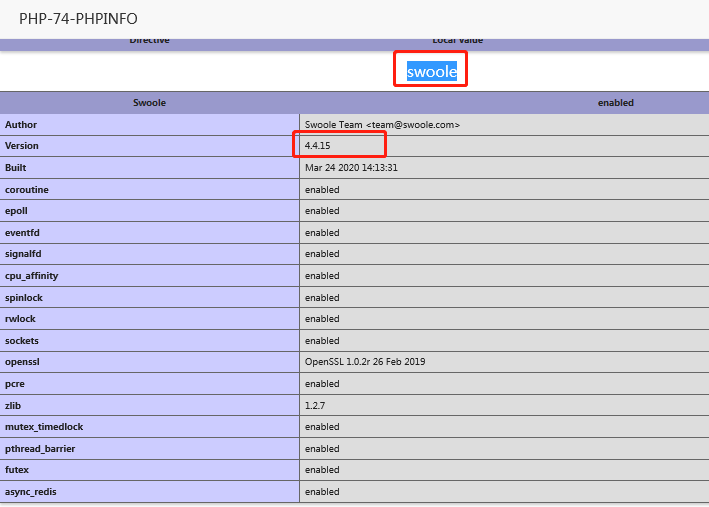This screenshot has height=507, width=709.
Task: Click the rwlock row label
Action: pos(20,318)
